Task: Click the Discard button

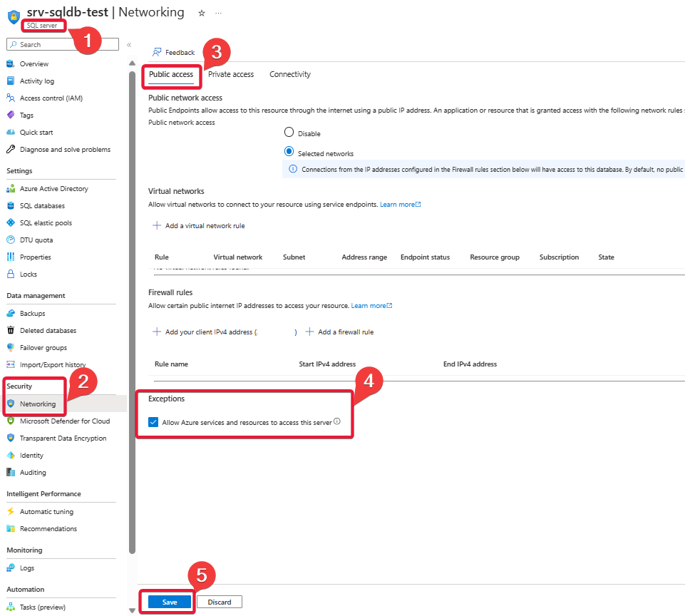Action: tap(220, 602)
